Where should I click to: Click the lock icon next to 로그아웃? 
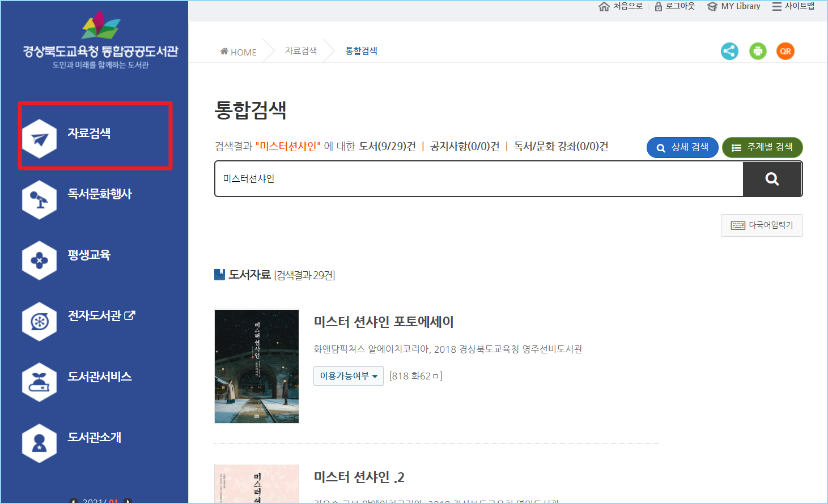pos(659,6)
